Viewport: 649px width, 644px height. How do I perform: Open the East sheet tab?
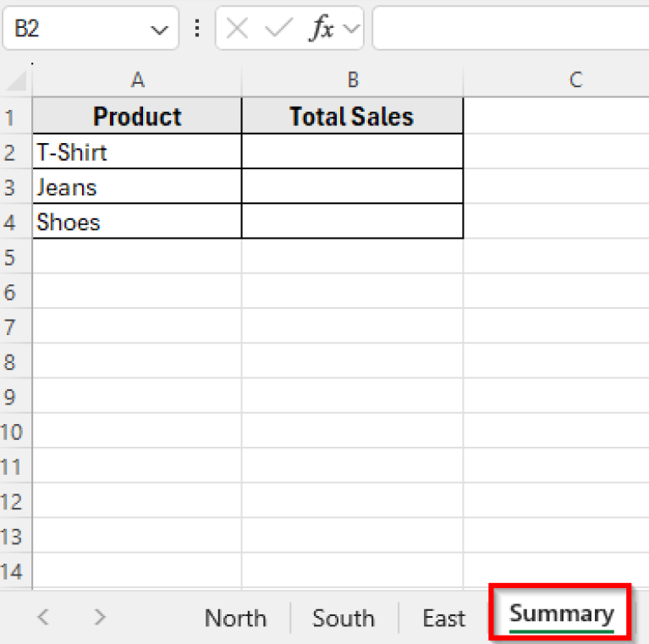click(443, 619)
